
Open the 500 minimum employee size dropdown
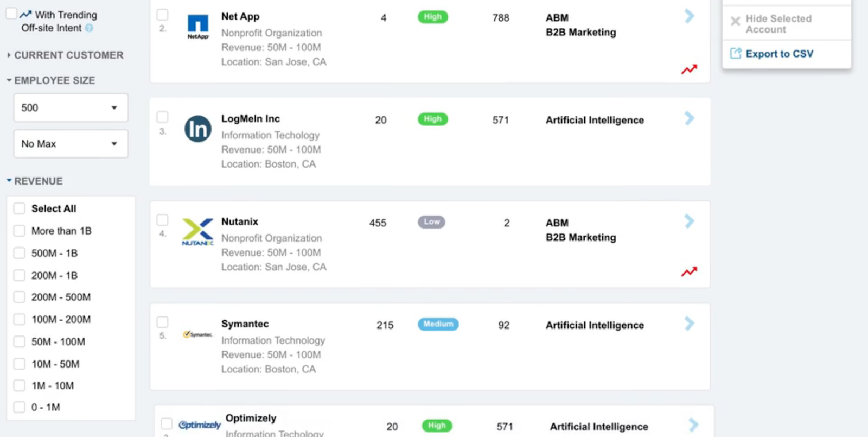tap(71, 107)
